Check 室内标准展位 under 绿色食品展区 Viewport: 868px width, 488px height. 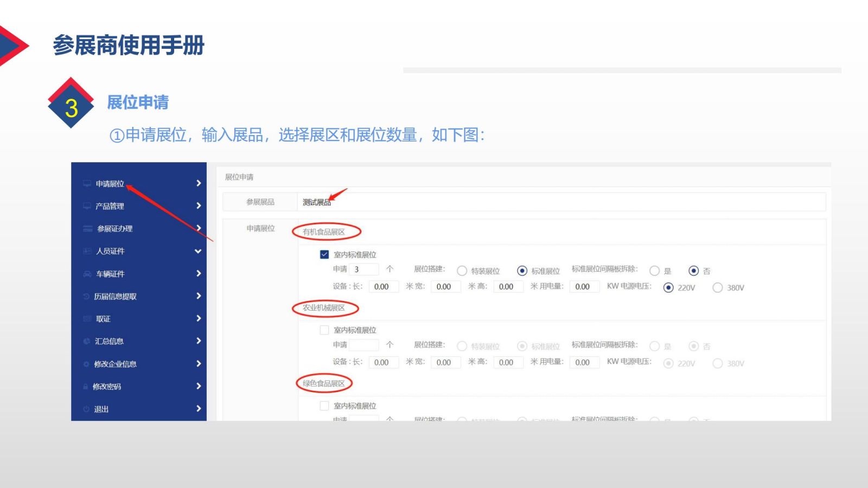pyautogui.click(x=324, y=406)
